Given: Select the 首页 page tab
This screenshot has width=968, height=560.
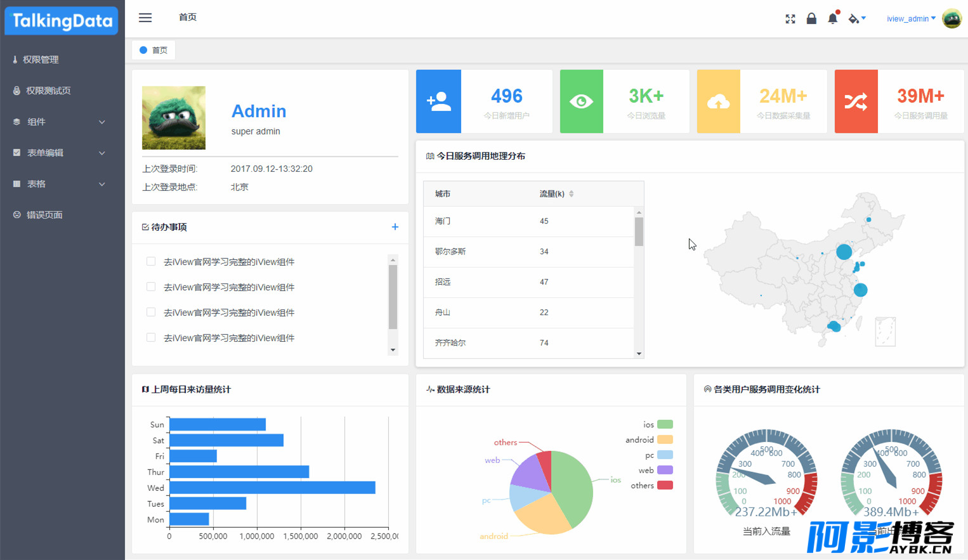Looking at the screenshot, I should point(154,50).
